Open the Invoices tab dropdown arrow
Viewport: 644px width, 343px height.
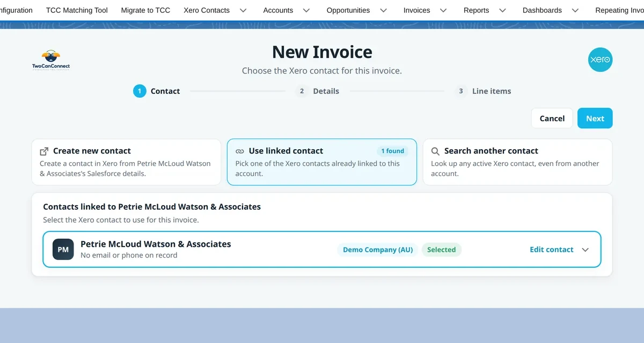443,10
